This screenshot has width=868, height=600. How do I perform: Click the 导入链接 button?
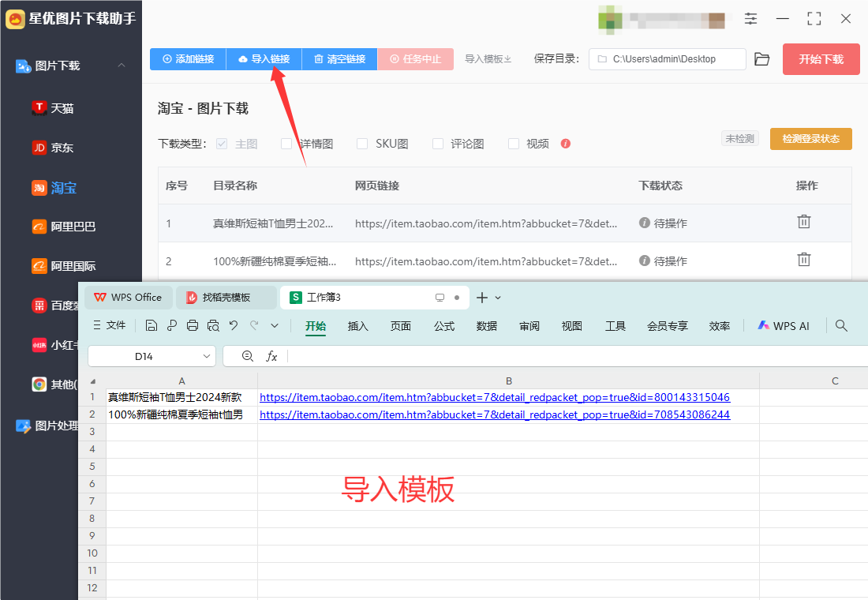click(x=264, y=59)
